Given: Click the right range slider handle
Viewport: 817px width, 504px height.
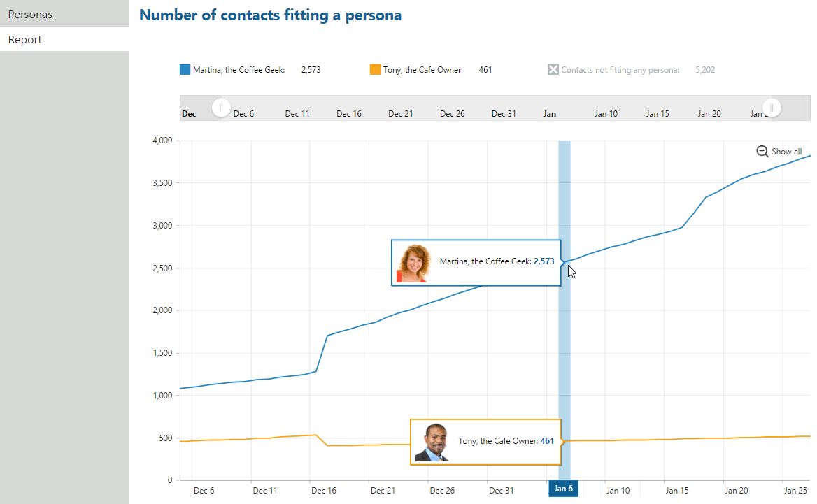Looking at the screenshot, I should pos(771,108).
